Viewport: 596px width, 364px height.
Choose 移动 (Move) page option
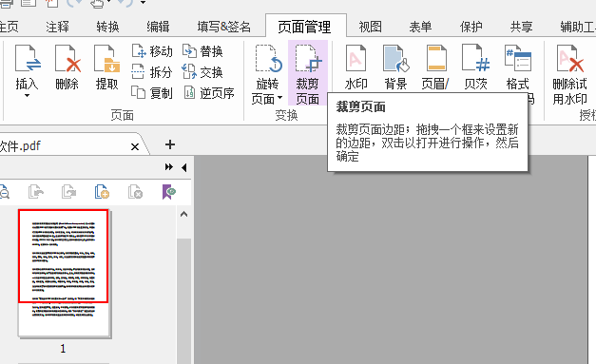tap(152, 51)
